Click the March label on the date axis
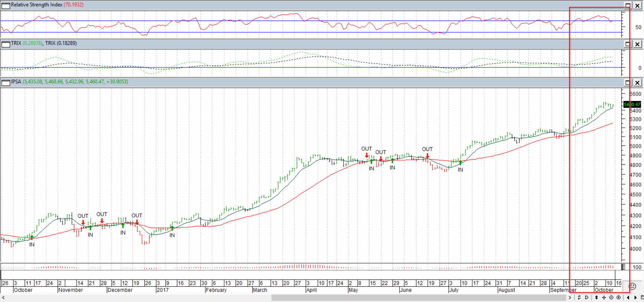The height and width of the screenshot is (302, 644). pyautogui.click(x=260, y=290)
